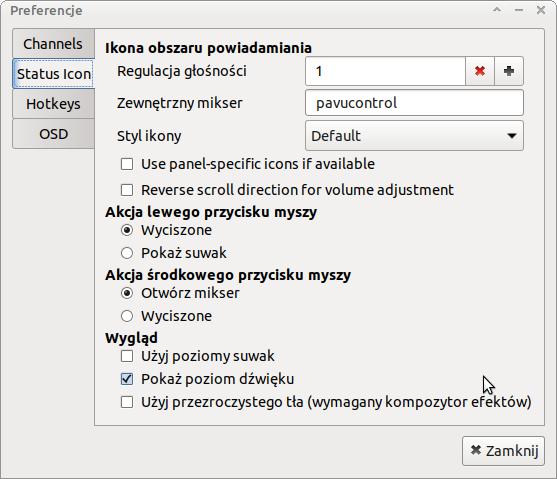
Task: Open the Hotkeys tab
Action: [53, 104]
